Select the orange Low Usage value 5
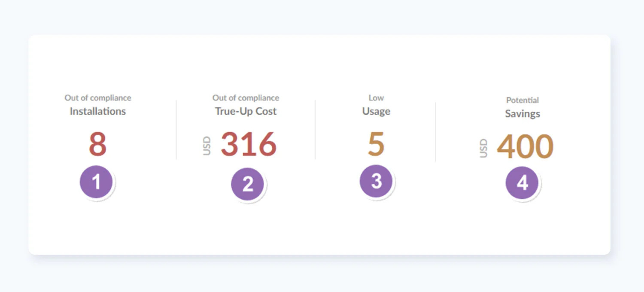Image resolution: width=644 pixels, height=292 pixels. click(x=376, y=144)
